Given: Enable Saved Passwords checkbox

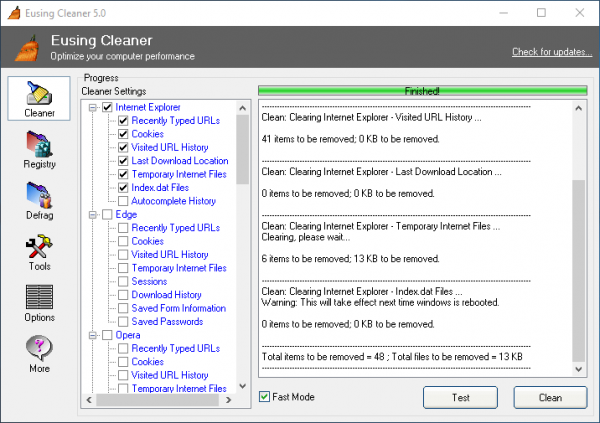Looking at the screenshot, I should (123, 322).
